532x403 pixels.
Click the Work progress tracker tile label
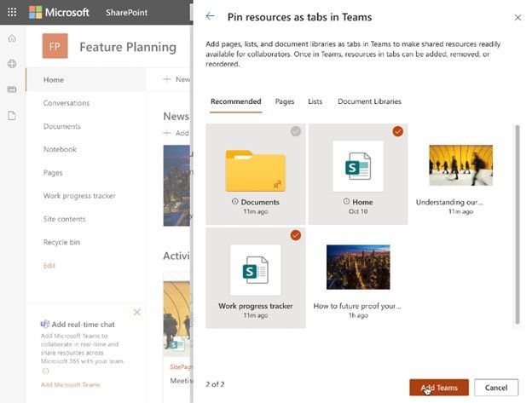pos(256,306)
